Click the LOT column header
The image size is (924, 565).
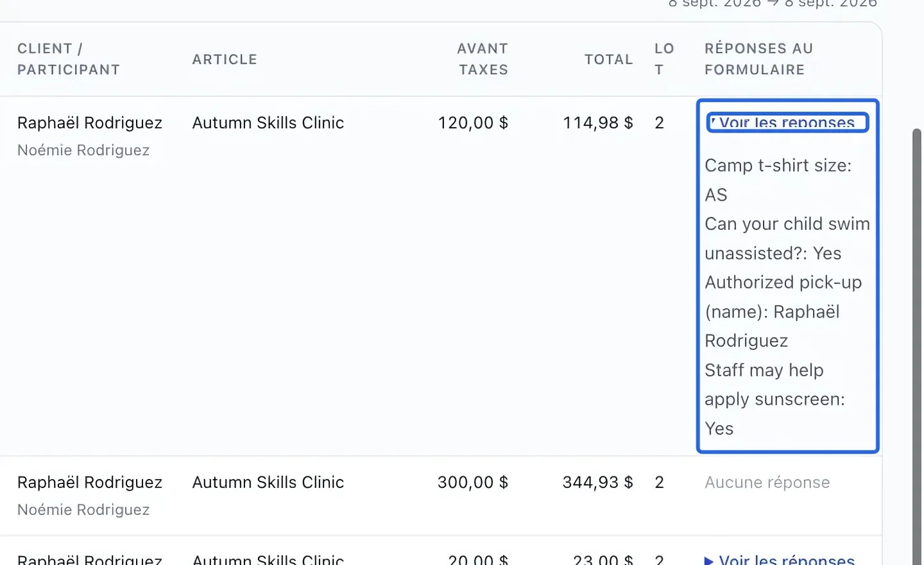664,59
